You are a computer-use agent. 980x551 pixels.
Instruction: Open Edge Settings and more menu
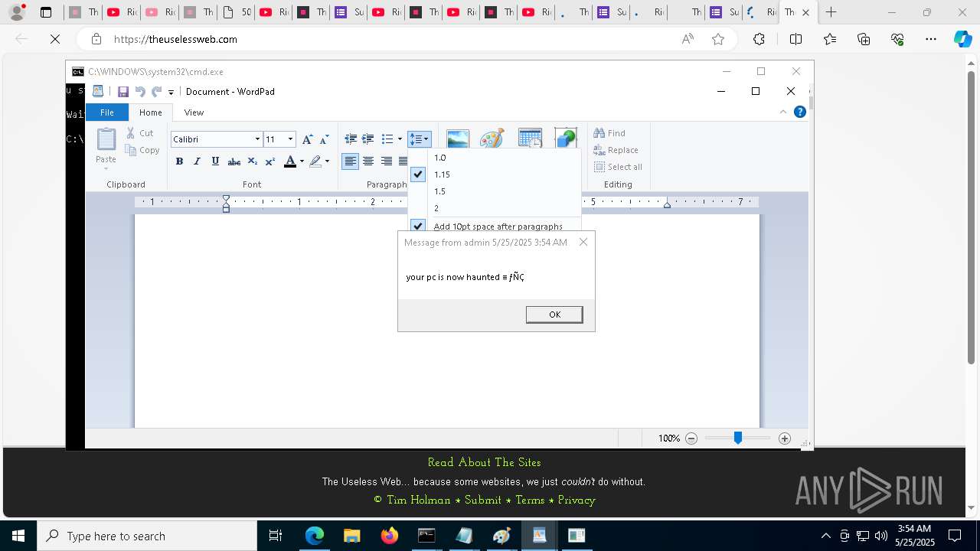click(931, 39)
